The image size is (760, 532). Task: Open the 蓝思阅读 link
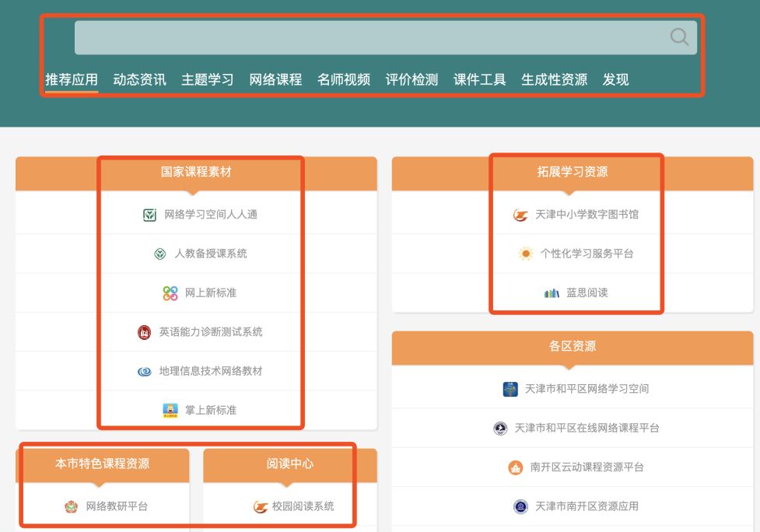(587, 292)
